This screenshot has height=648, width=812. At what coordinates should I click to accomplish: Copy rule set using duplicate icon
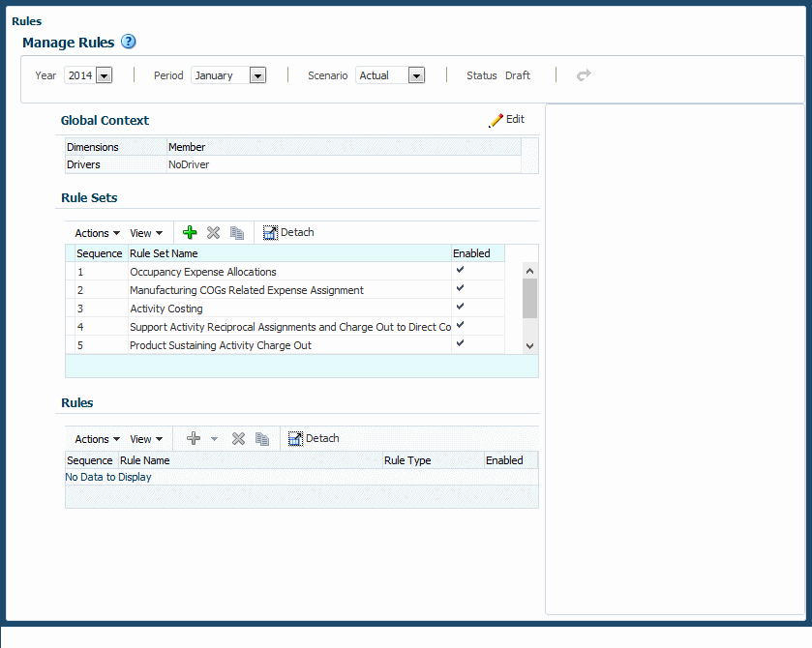point(237,233)
